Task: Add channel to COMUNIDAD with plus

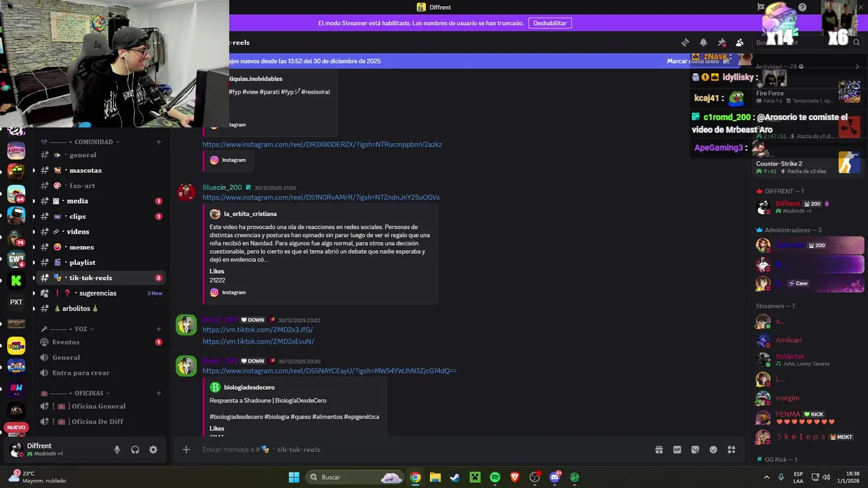Action: [159, 142]
